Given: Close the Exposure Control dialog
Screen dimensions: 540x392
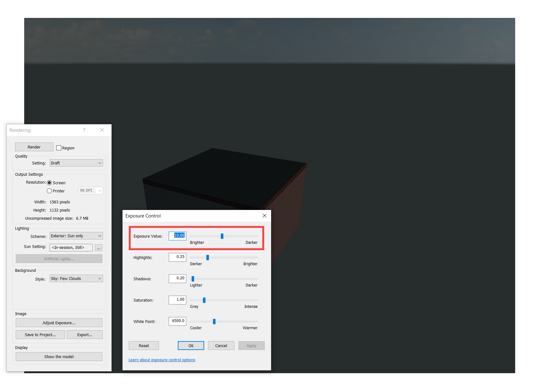Looking at the screenshot, I should [264, 216].
